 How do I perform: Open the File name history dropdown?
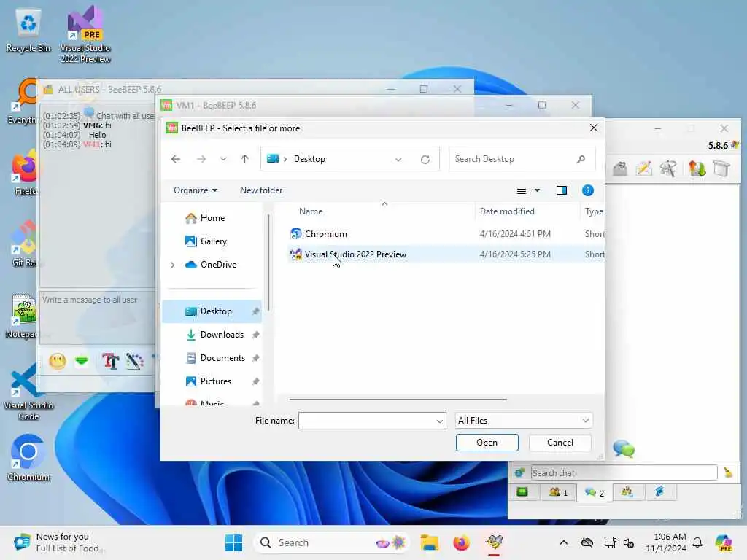(x=440, y=421)
